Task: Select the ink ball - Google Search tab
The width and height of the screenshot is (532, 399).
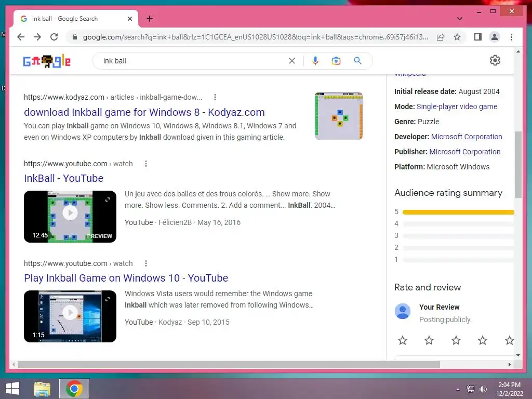Action: [x=76, y=19]
